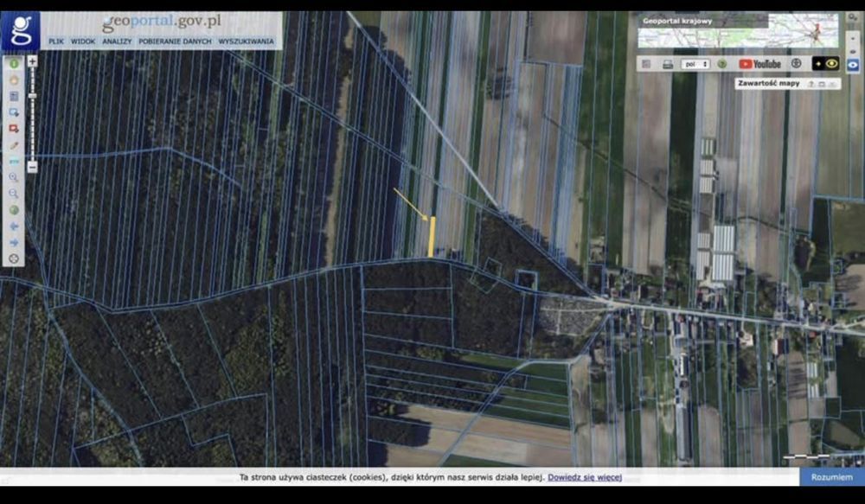The width and height of the screenshot is (865, 504).
Task: Click the round target icon at toolbar bottom
Action: click(14, 258)
